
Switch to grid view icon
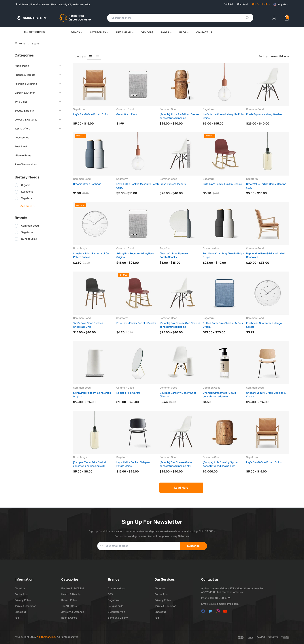[91, 56]
